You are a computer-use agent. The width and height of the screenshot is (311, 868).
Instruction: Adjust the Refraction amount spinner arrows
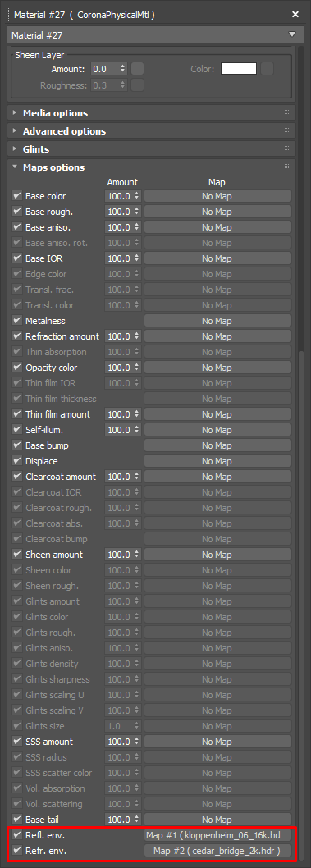(x=137, y=336)
